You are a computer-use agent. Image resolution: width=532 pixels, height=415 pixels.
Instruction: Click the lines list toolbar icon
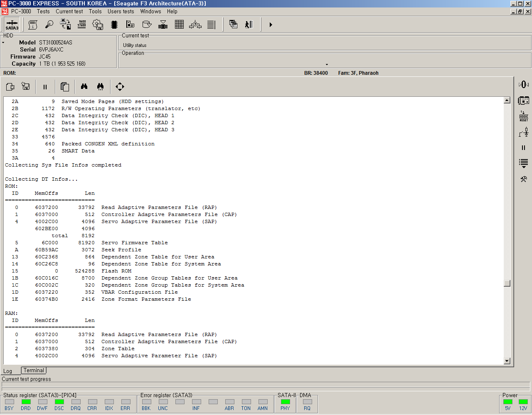click(212, 25)
